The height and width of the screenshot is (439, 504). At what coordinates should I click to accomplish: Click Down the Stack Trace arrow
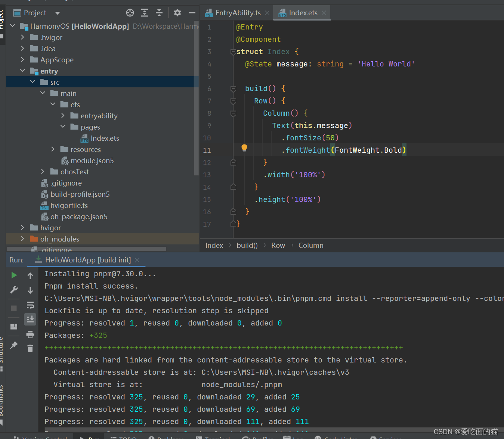click(x=30, y=290)
